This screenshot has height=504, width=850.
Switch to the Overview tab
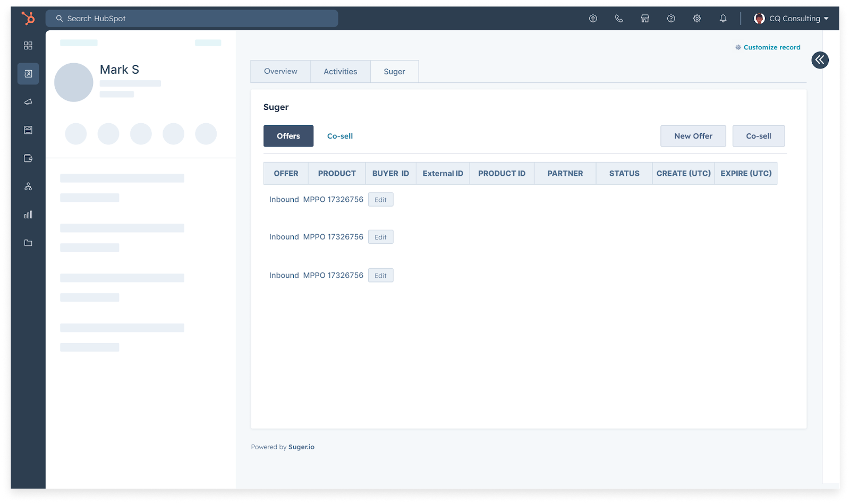[x=280, y=72]
